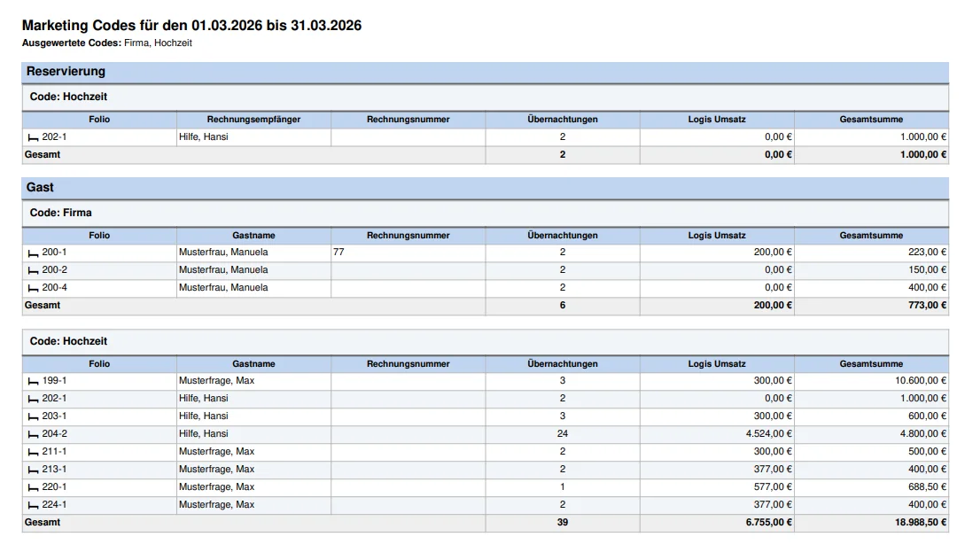Click the Logis Umsatz value '4.524,00 €'

[768, 434]
